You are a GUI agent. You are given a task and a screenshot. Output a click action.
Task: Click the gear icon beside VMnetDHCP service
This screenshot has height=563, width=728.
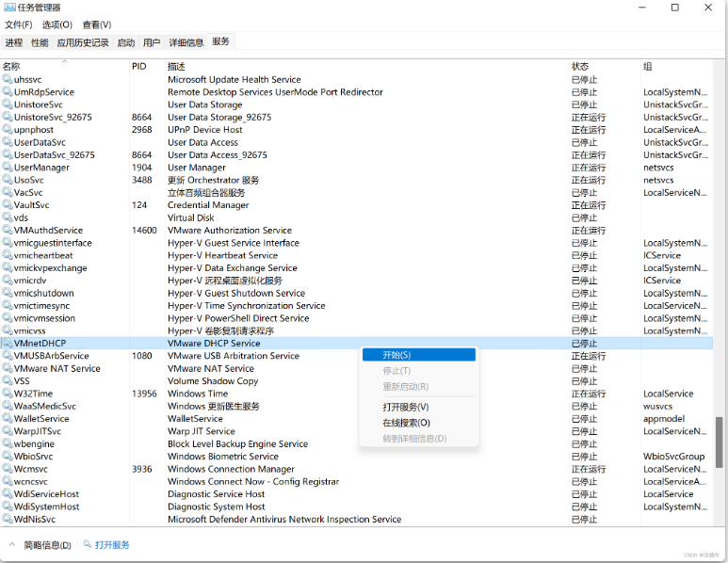pyautogui.click(x=8, y=344)
